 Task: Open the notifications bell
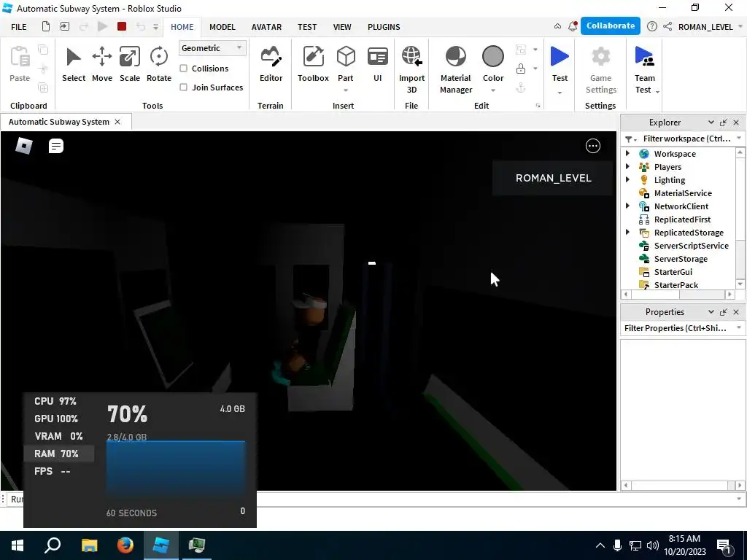click(573, 27)
